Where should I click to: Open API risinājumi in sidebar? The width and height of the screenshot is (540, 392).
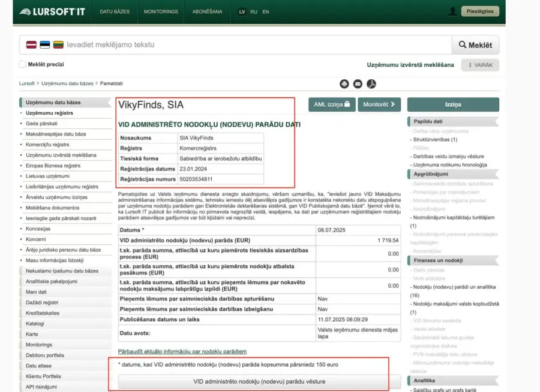[x=41, y=387]
